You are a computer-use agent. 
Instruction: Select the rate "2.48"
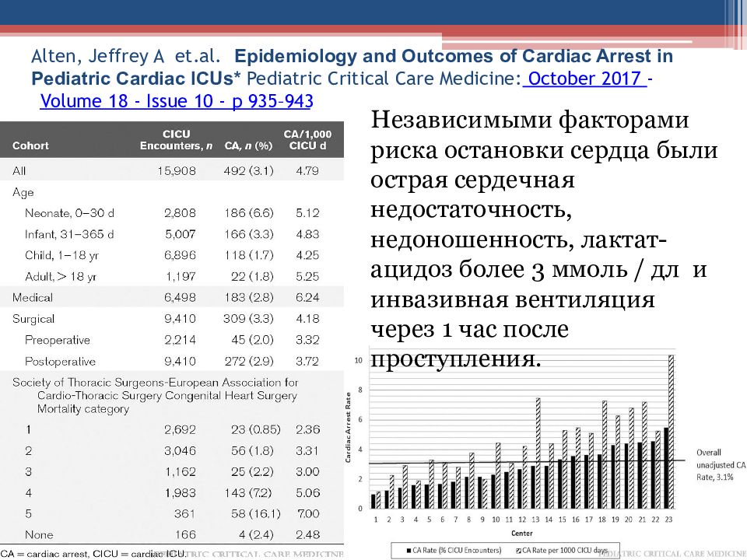point(307,535)
